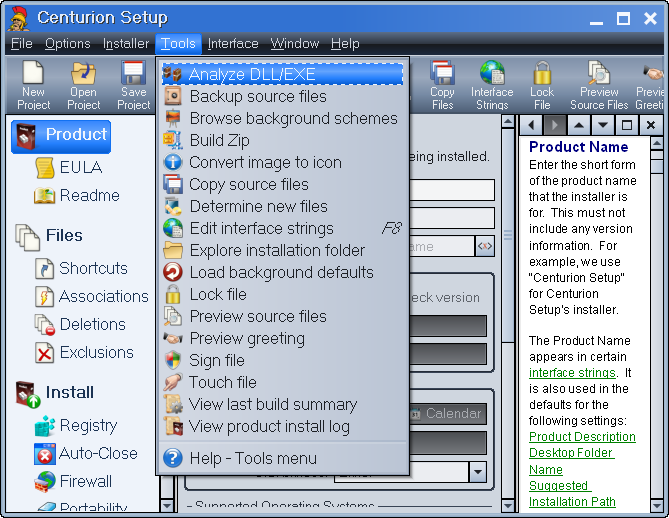Click the Open Project toolbar icon
The height and width of the screenshot is (518, 669).
click(84, 85)
